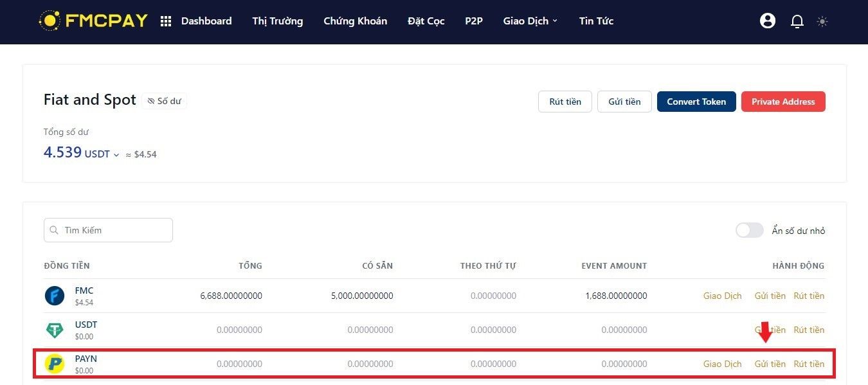Click the TỔNG column header
Viewport: 868px width, 385px height.
[250, 265]
